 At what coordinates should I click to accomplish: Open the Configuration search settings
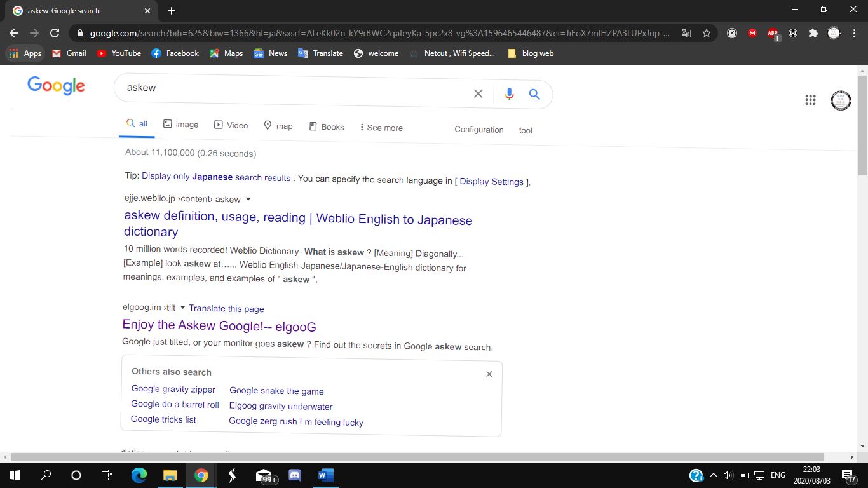479,130
